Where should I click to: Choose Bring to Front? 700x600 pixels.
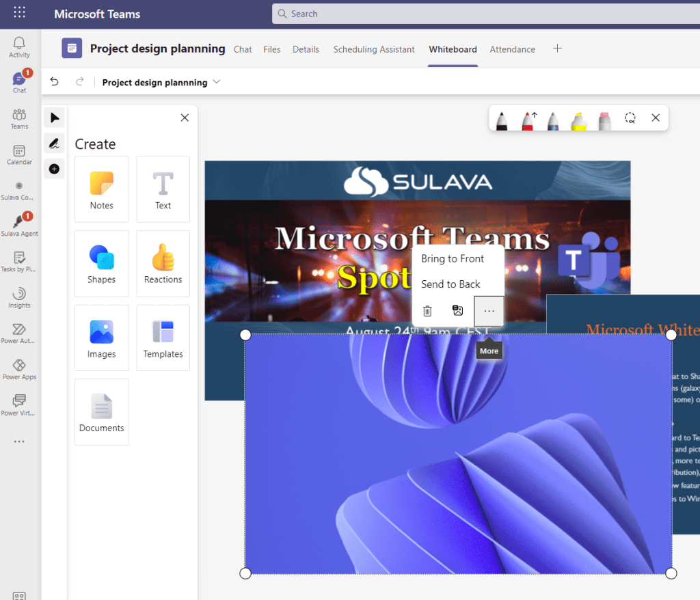452,258
